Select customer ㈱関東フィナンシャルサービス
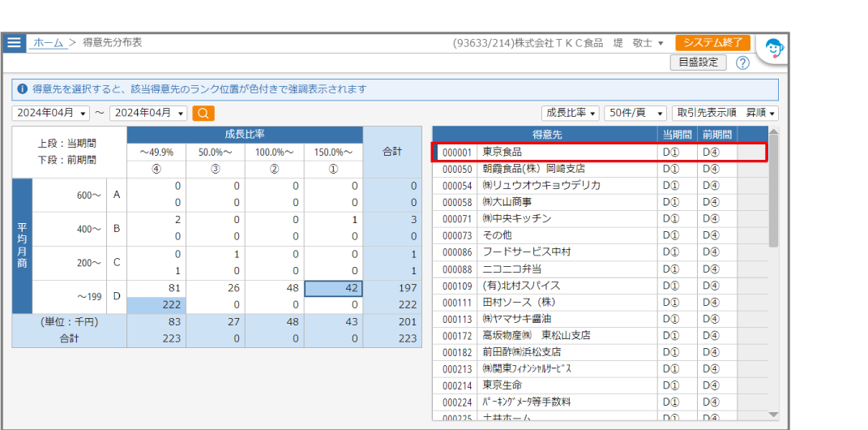 [x=601, y=368]
